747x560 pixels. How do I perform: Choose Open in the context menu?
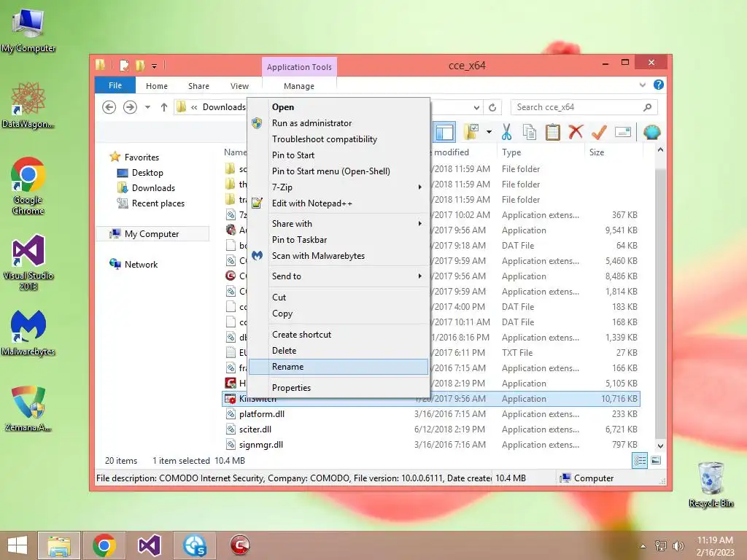pos(338,107)
